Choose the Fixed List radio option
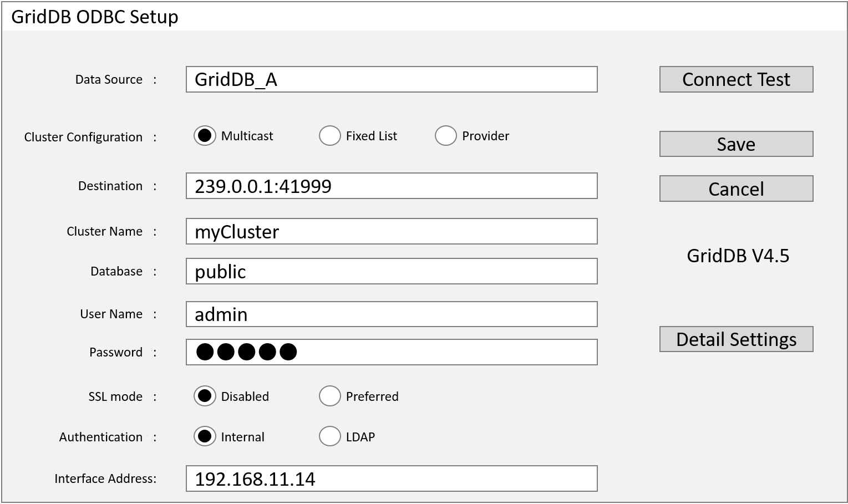Image resolution: width=848 pixels, height=504 pixels. click(x=329, y=136)
